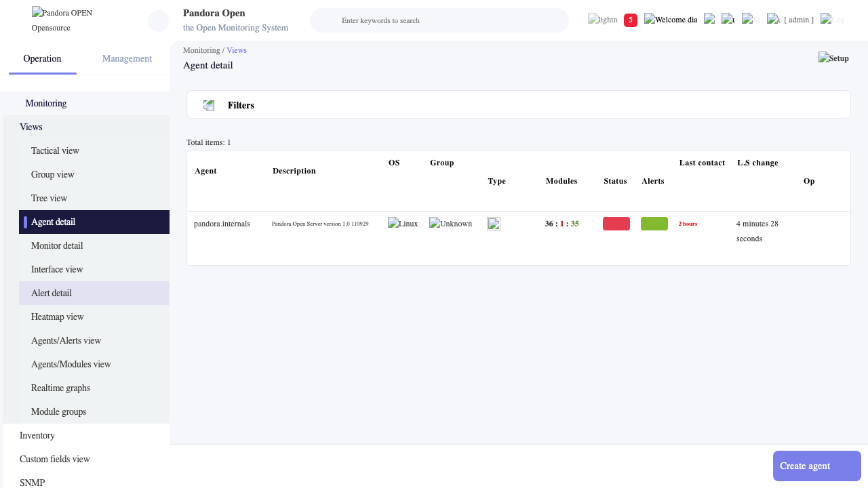Go to Tree view
The image size is (868, 488).
click(94, 198)
